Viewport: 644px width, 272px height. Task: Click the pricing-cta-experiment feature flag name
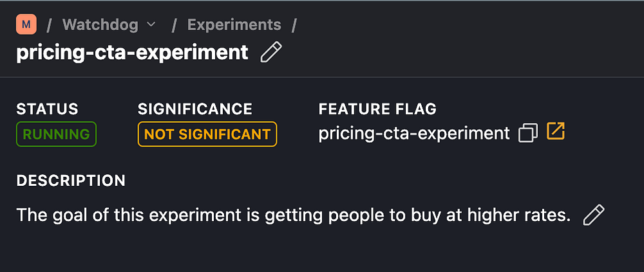[x=414, y=134]
